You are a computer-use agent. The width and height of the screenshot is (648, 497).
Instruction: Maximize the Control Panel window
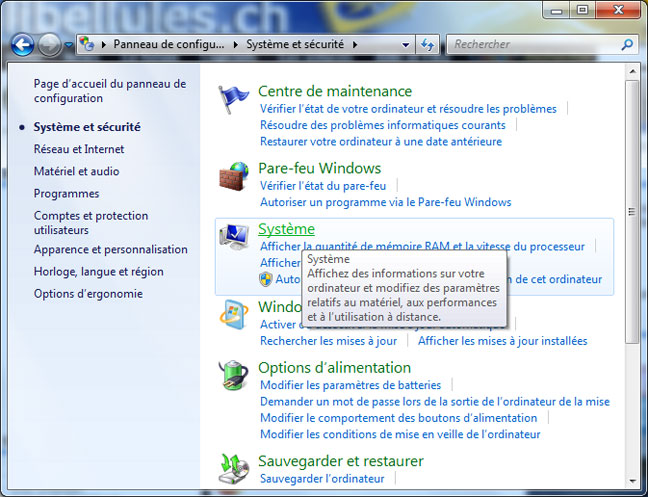tap(582, 10)
